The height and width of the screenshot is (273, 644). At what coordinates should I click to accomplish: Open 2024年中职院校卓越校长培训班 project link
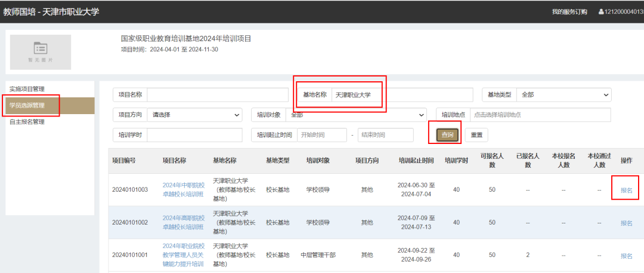pyautogui.click(x=184, y=189)
